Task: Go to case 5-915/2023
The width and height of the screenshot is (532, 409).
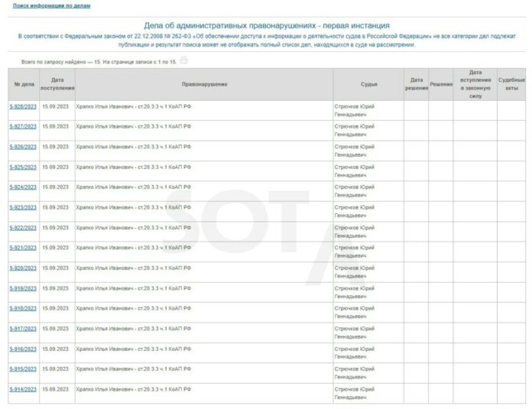Action: coord(23,369)
